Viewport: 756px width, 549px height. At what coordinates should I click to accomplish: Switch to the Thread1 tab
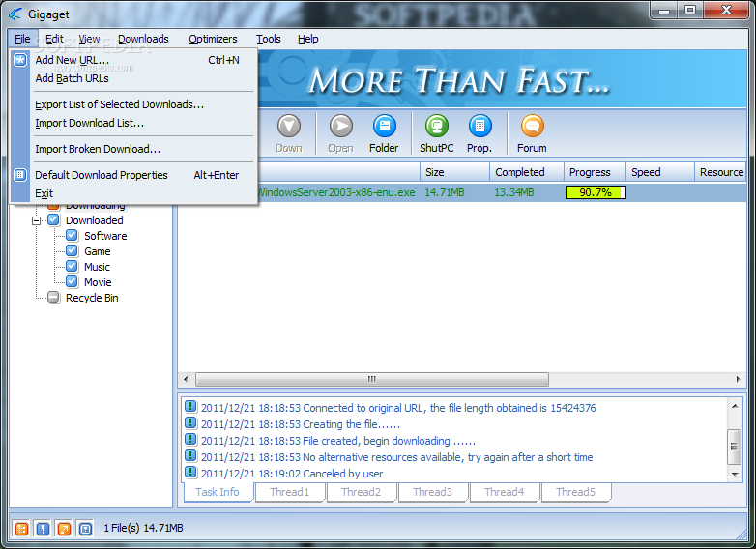pyautogui.click(x=289, y=492)
